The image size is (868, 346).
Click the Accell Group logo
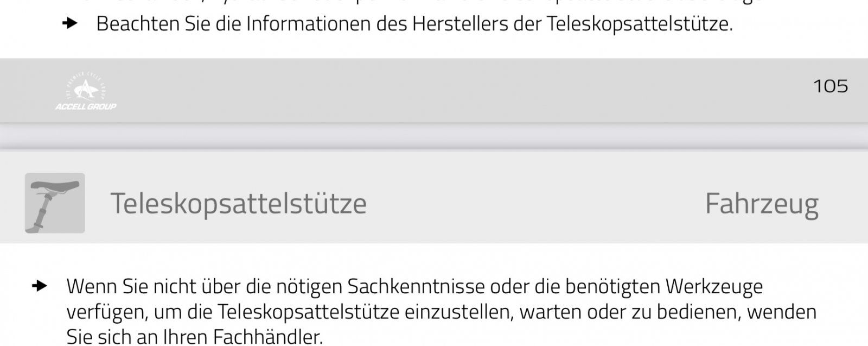pos(86,91)
